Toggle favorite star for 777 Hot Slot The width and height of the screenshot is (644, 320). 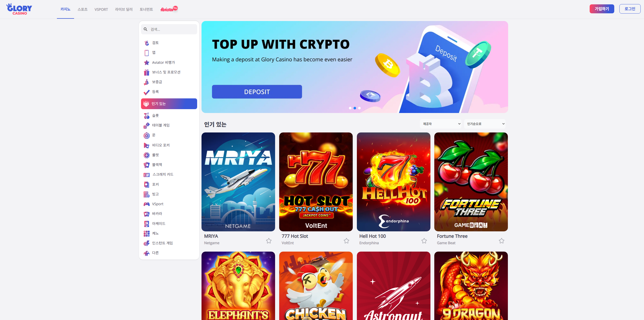[346, 241]
